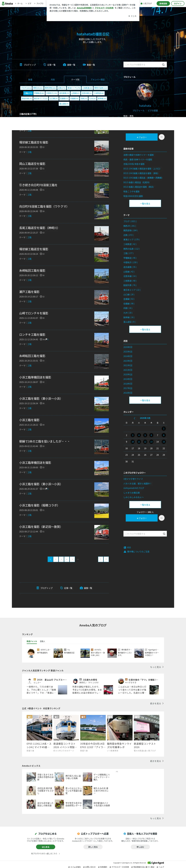Click the 新規登録 button
This screenshot has width=186, height=868.
(163, 3)
